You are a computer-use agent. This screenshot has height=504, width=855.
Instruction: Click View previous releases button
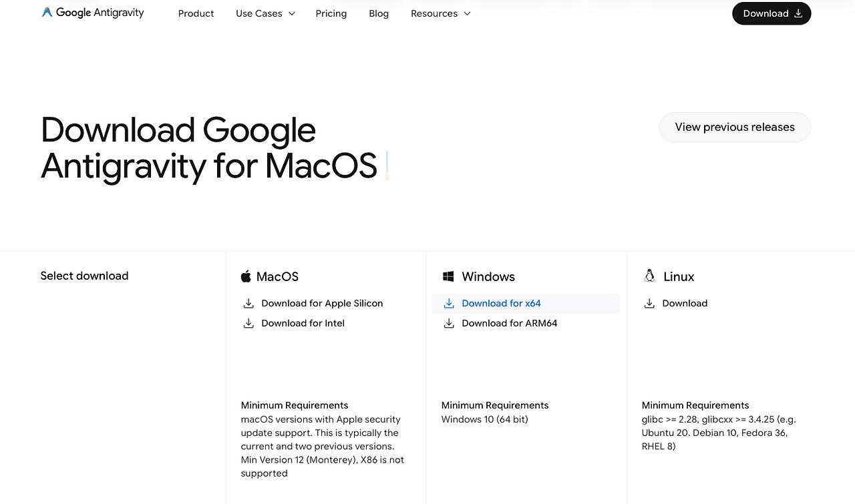735,127
